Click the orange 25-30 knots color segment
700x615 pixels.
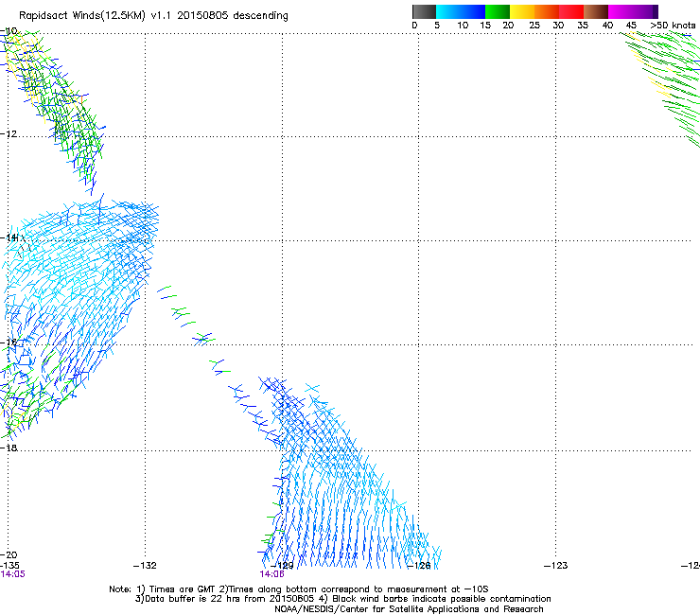point(547,11)
